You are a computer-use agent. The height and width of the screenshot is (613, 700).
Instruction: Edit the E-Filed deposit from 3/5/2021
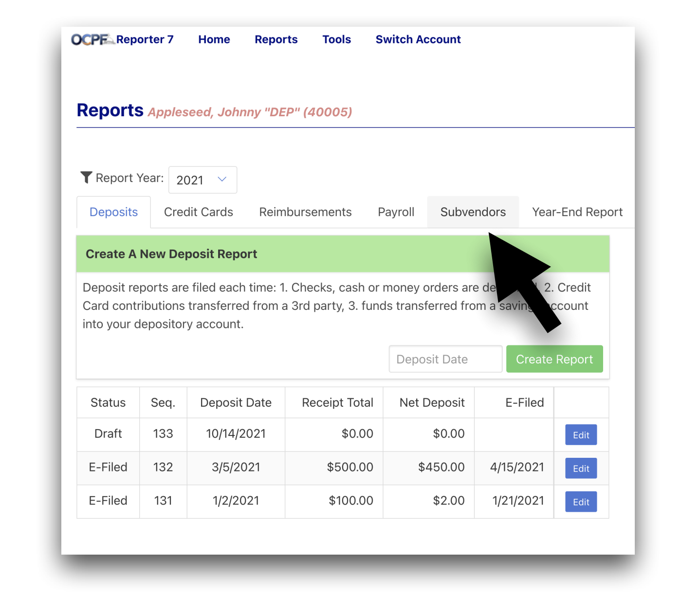tap(581, 468)
